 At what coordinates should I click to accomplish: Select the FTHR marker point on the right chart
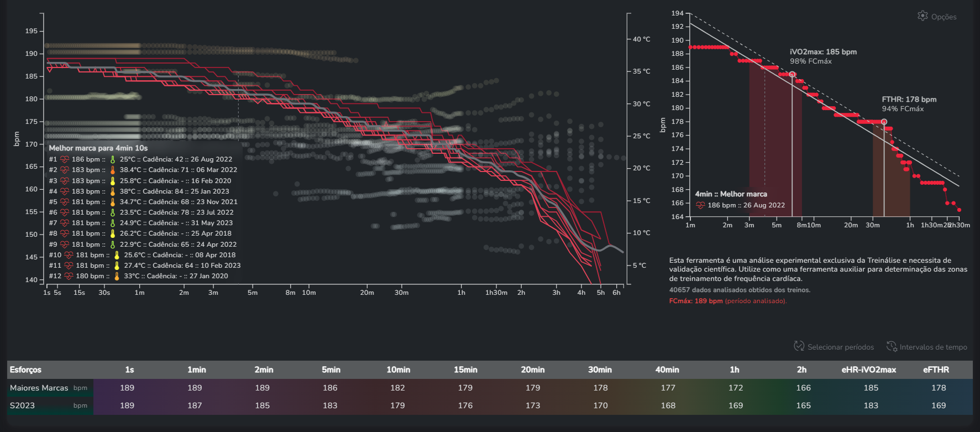pyautogui.click(x=884, y=122)
